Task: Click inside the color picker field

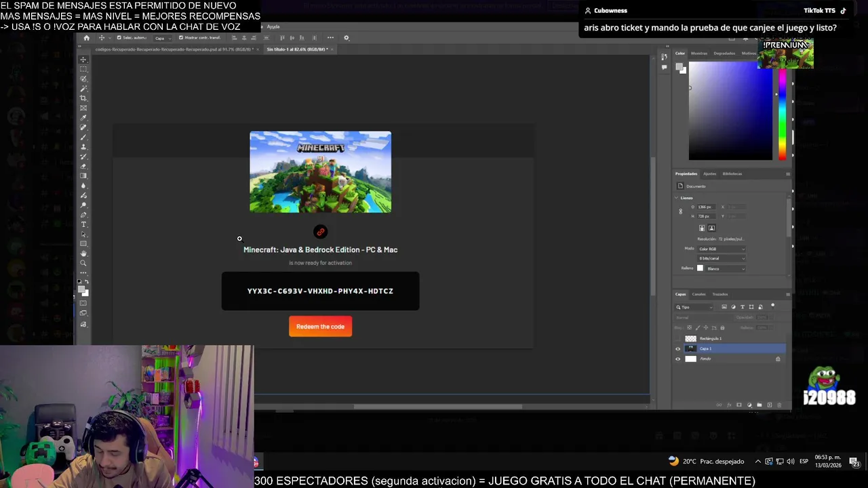Action: [x=730, y=112]
